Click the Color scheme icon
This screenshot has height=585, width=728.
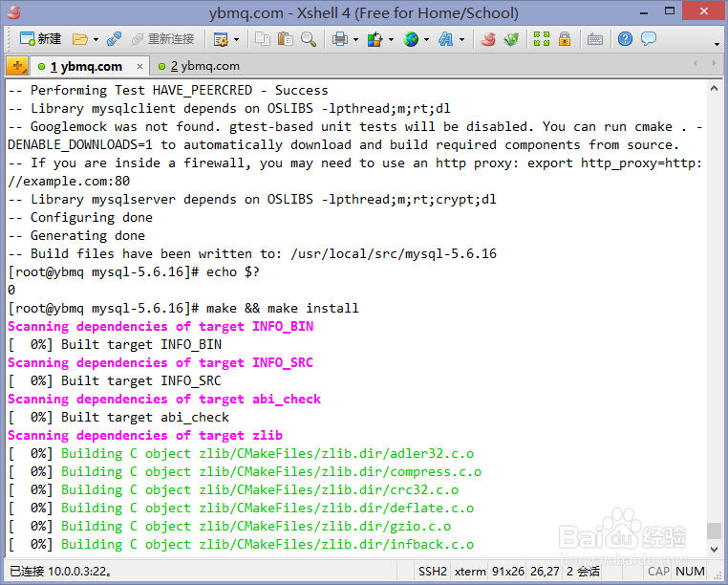[x=375, y=39]
